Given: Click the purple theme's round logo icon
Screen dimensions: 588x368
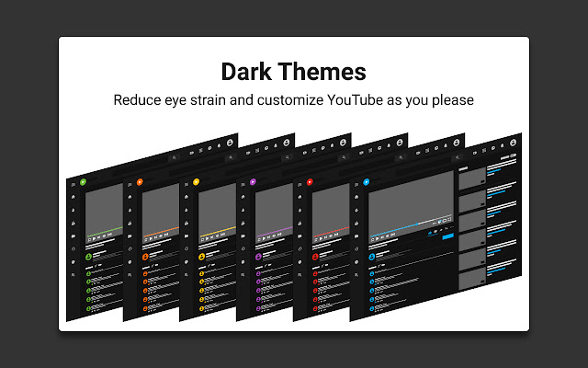Looking at the screenshot, I should [254, 182].
